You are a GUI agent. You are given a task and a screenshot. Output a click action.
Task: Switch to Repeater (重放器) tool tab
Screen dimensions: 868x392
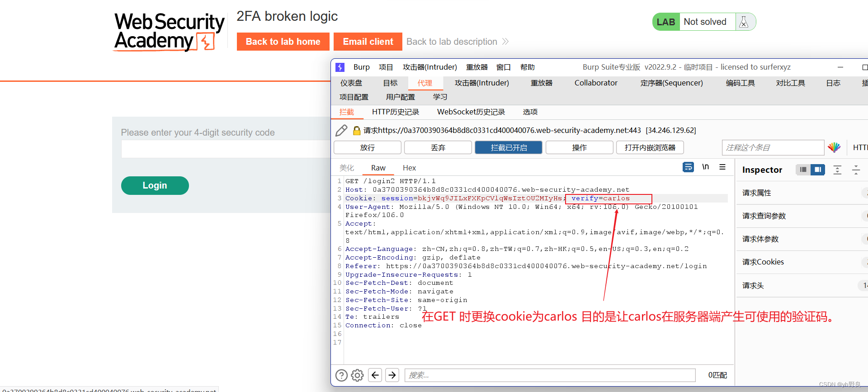click(x=541, y=83)
